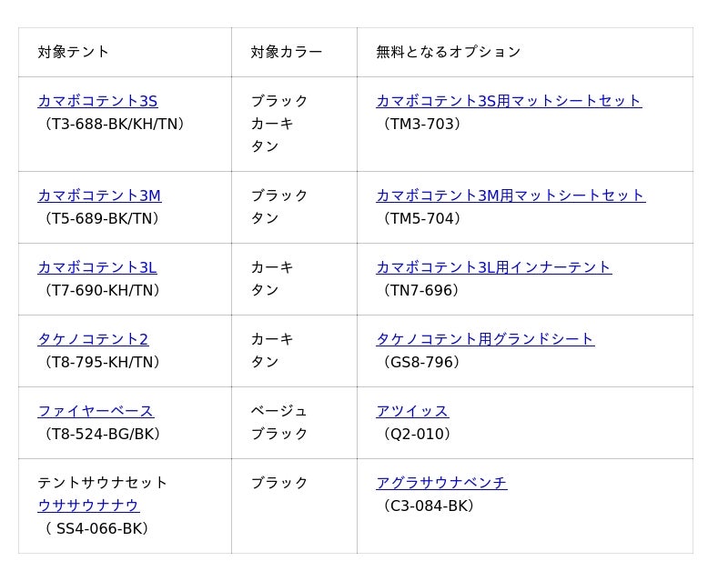
Task: Click the 対象カラー column header
Action: click(x=287, y=52)
